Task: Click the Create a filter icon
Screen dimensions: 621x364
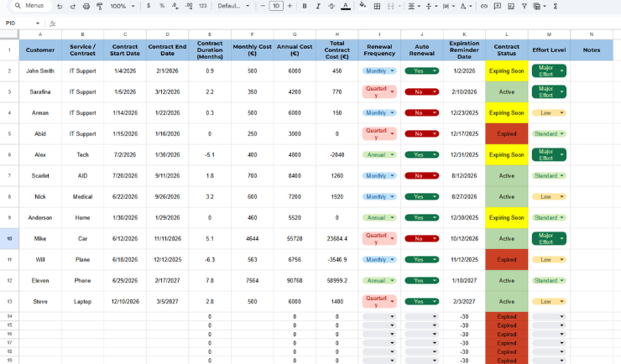Action: (524, 6)
